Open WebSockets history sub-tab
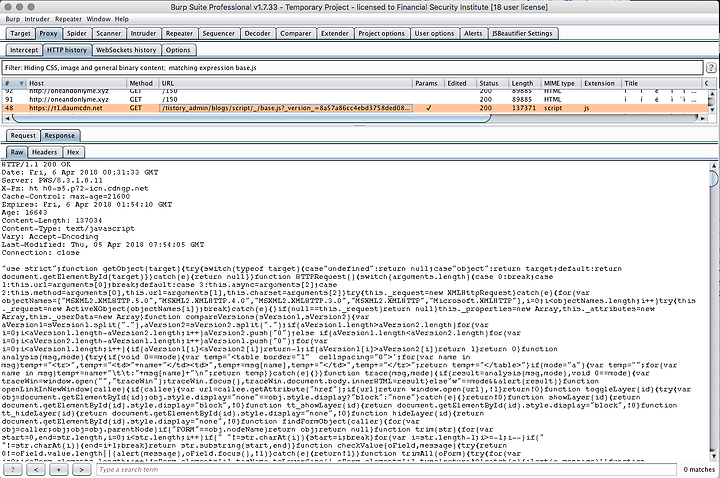Screen dimensions: 720x478 [126, 50]
